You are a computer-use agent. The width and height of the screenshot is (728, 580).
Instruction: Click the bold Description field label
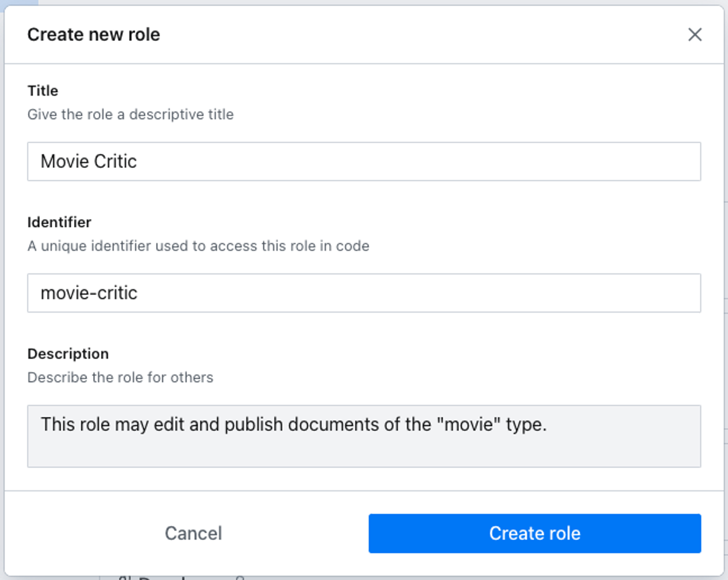point(68,354)
